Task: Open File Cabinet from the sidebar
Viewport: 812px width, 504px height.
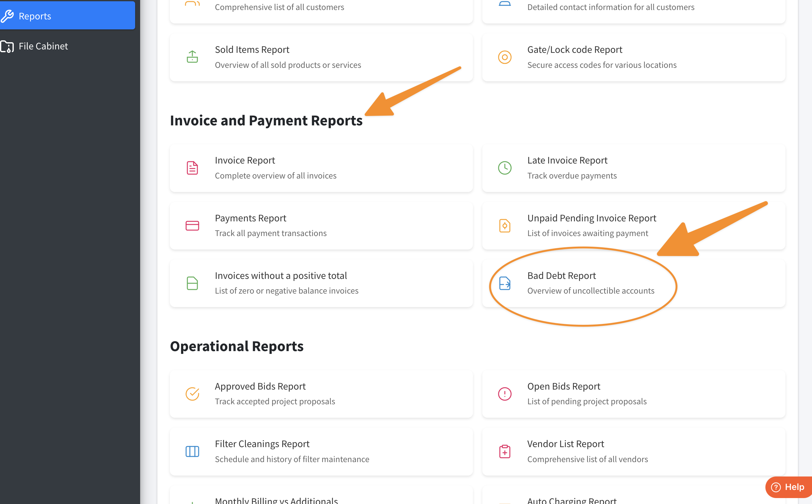Action: (43, 46)
